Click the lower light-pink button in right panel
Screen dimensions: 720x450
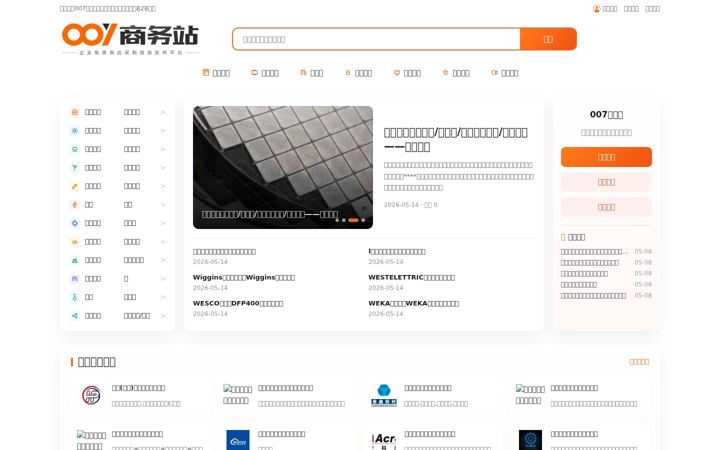606,207
